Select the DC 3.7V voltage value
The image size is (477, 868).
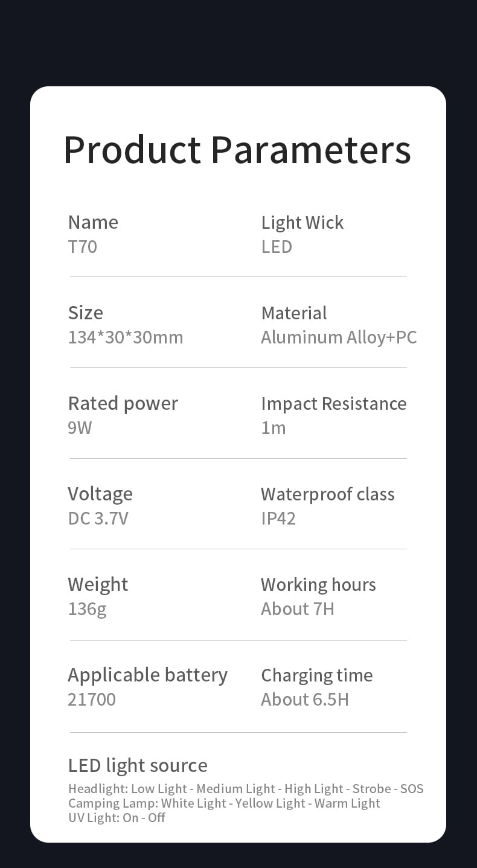(x=98, y=519)
